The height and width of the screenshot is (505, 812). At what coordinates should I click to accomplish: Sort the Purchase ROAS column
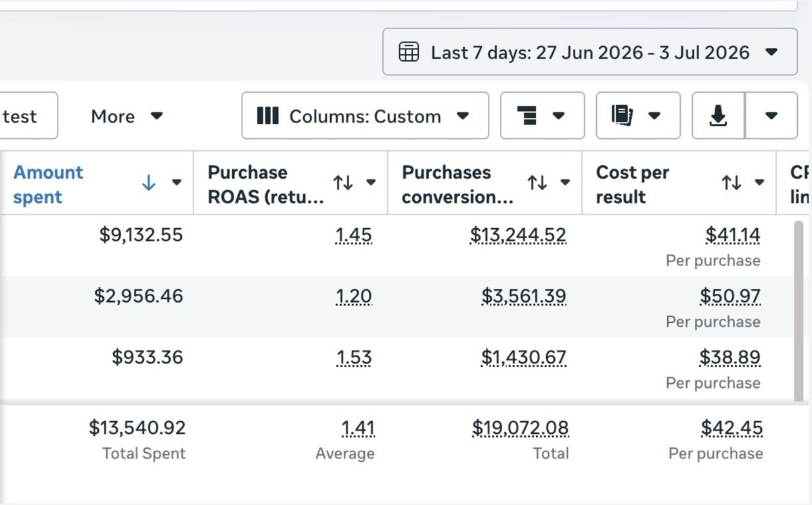pyautogui.click(x=343, y=183)
